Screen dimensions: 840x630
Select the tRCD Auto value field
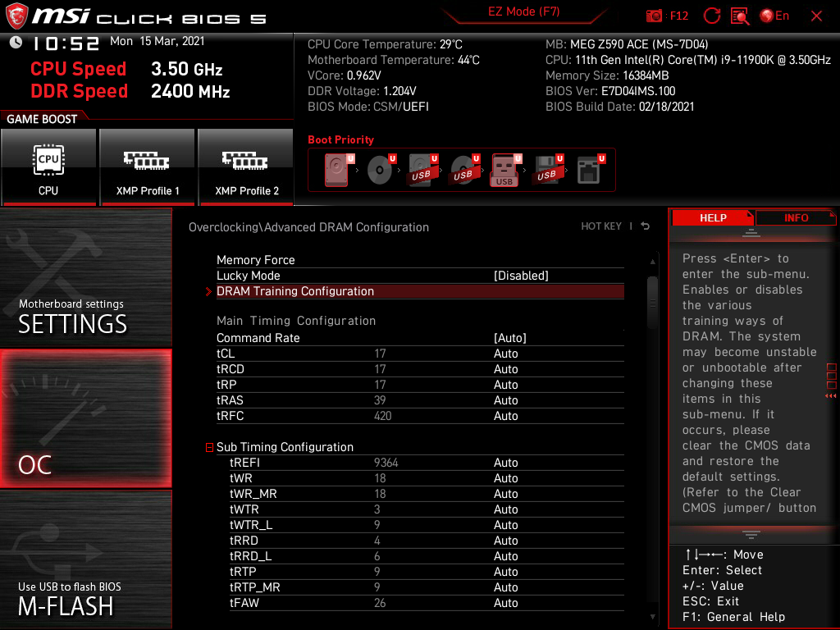tap(505, 369)
